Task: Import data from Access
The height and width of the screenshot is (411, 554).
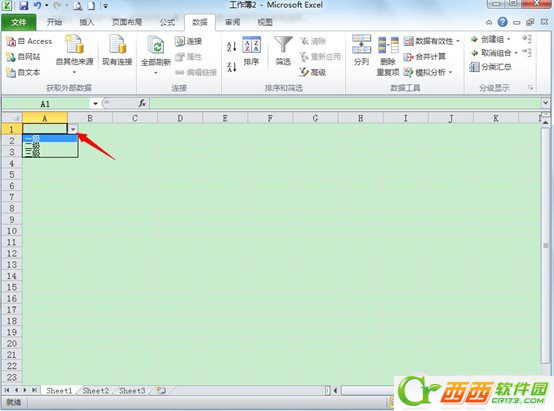Action: [x=29, y=41]
